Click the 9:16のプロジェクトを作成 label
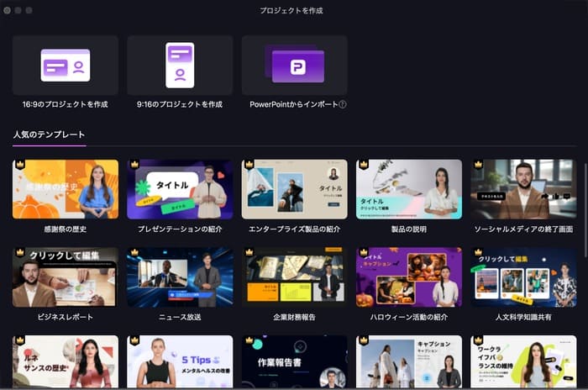The height and width of the screenshot is (390, 588). (x=180, y=104)
